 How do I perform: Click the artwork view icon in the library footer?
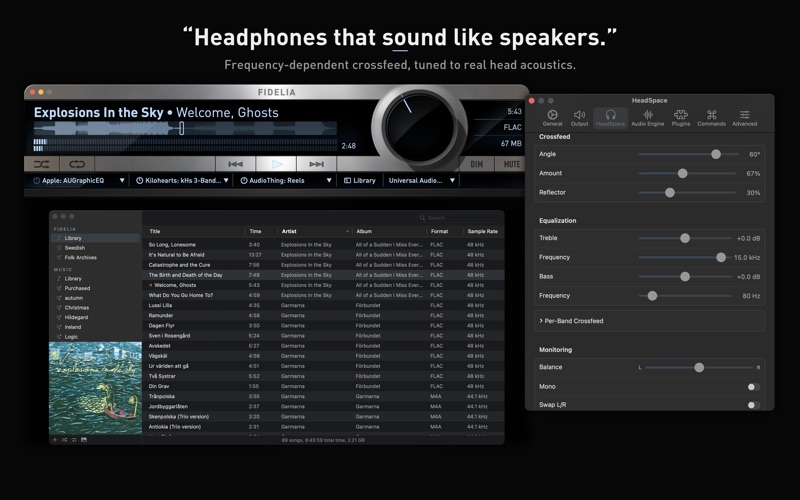[84, 440]
